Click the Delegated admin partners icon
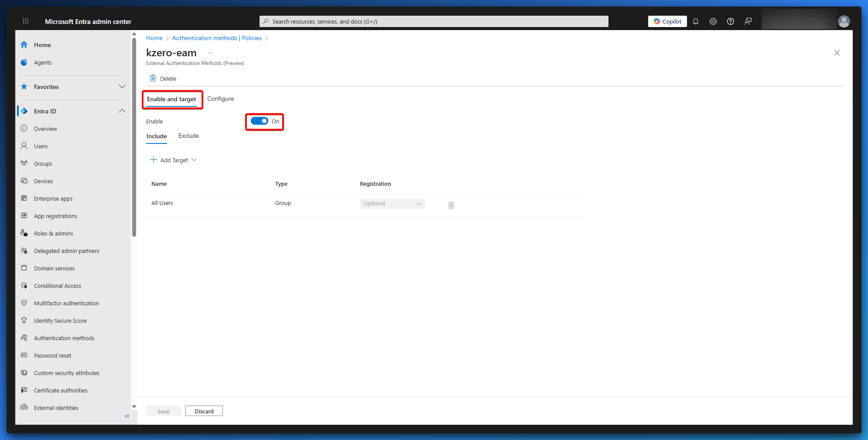The width and height of the screenshot is (868, 440). [x=24, y=250]
